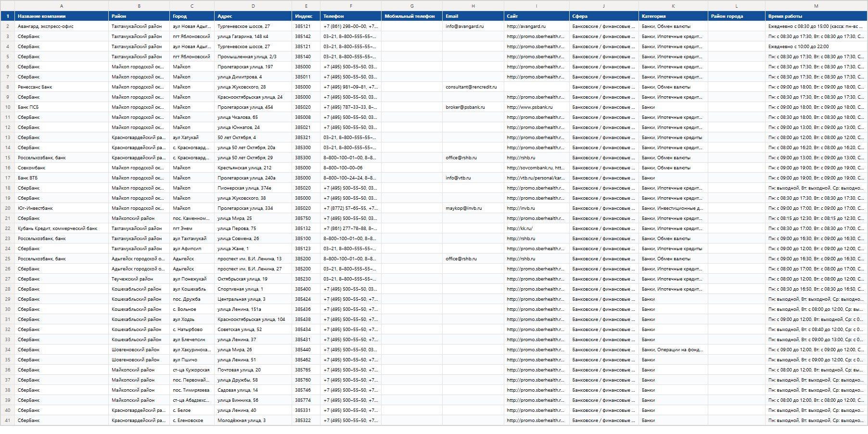Select the 'Юг-Инвестбанк' cell

(62, 208)
